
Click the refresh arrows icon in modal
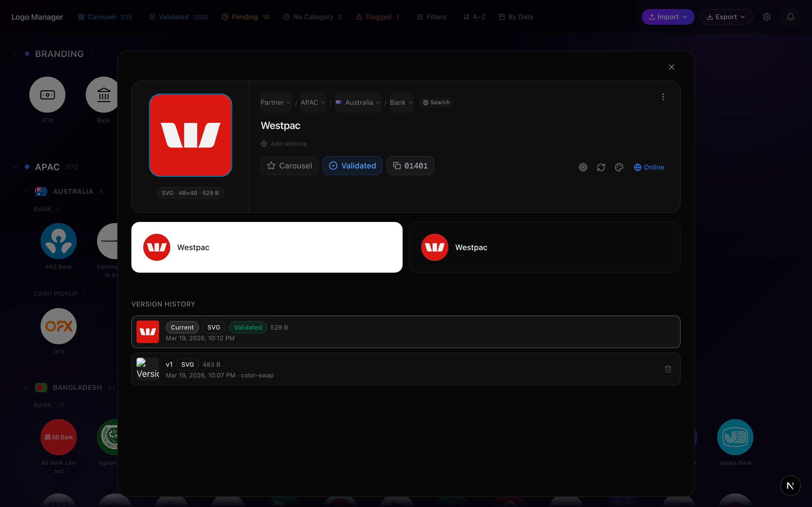[x=601, y=167]
